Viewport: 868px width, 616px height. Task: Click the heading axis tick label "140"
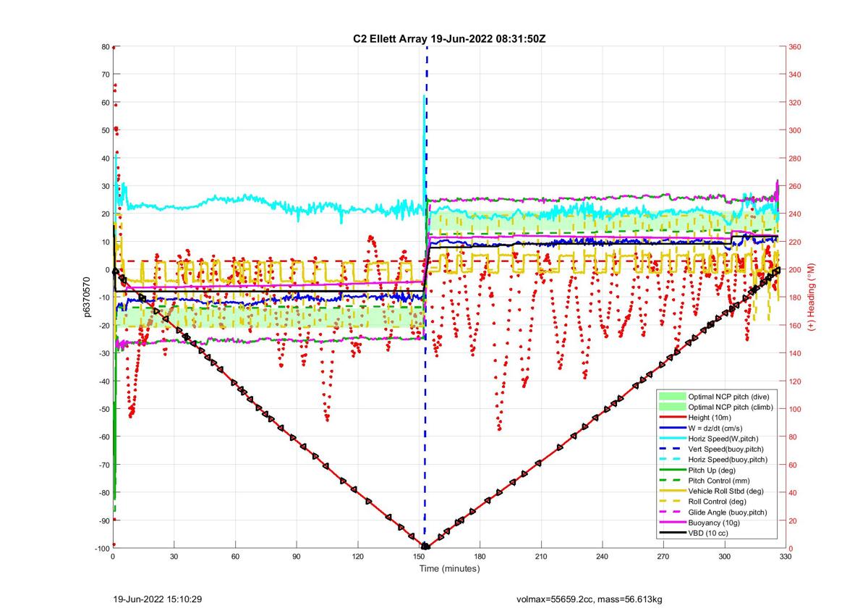pyautogui.click(x=796, y=353)
